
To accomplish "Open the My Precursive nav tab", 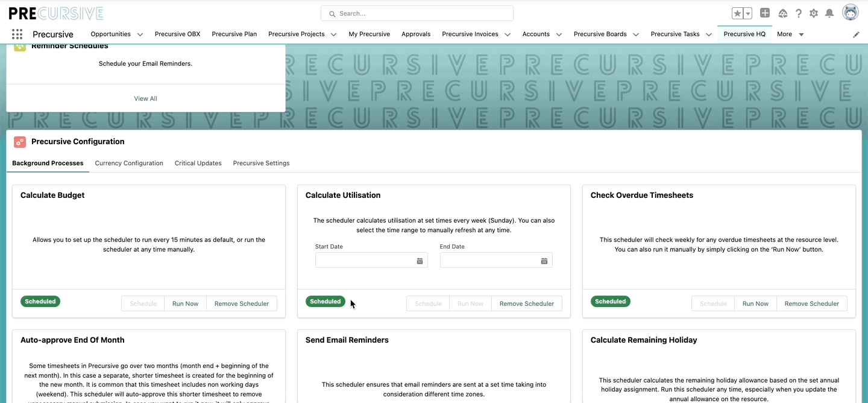I will click(370, 34).
